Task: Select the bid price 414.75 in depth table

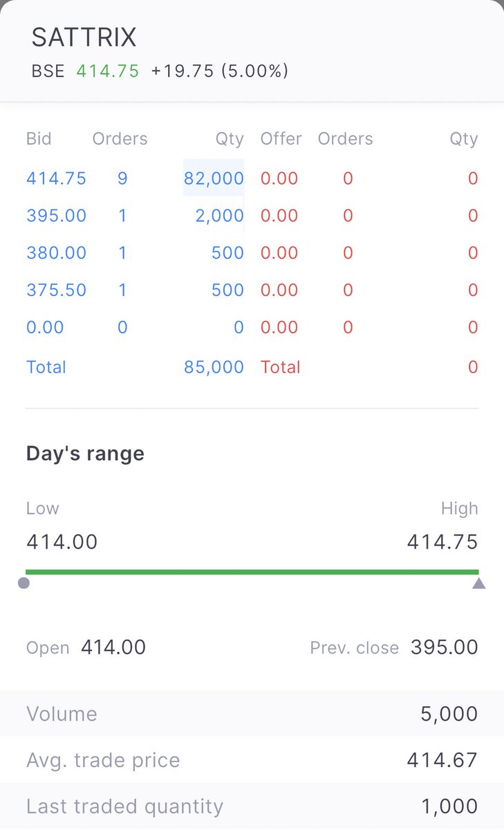Action: 56,178
